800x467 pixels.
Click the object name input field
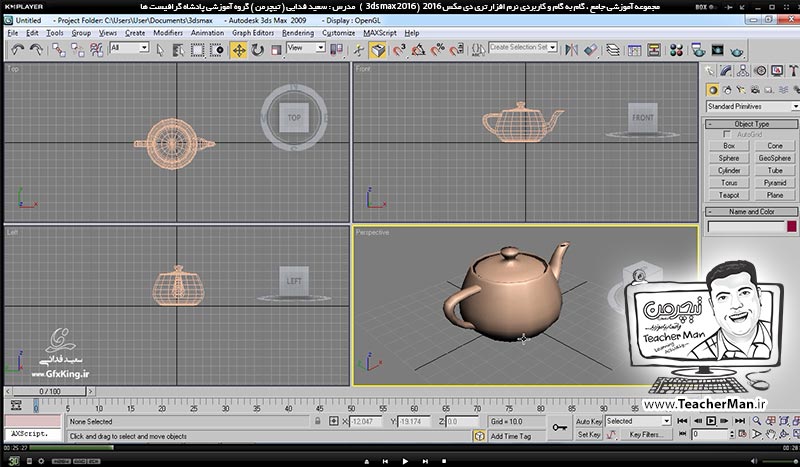(x=745, y=227)
